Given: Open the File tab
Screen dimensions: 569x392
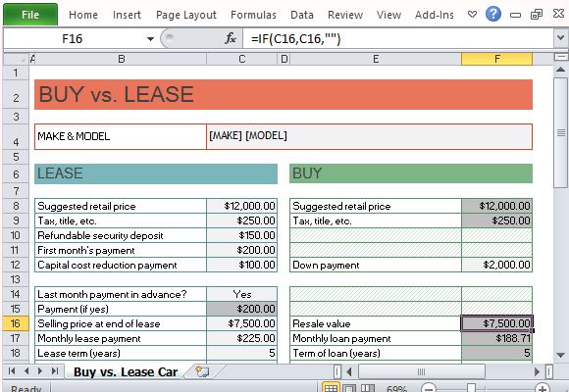Looking at the screenshot, I should click(30, 15).
